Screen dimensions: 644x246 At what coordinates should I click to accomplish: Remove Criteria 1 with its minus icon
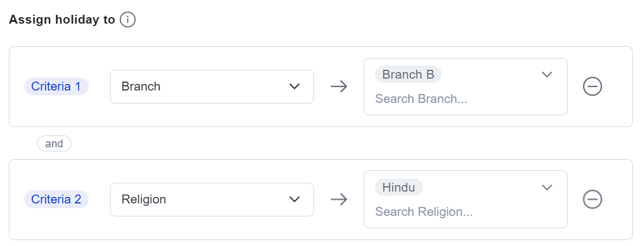tap(592, 87)
